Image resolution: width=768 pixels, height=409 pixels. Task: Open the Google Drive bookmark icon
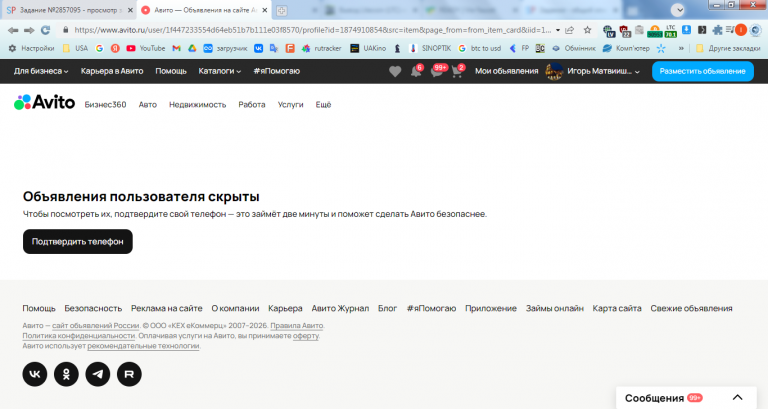pos(192,48)
